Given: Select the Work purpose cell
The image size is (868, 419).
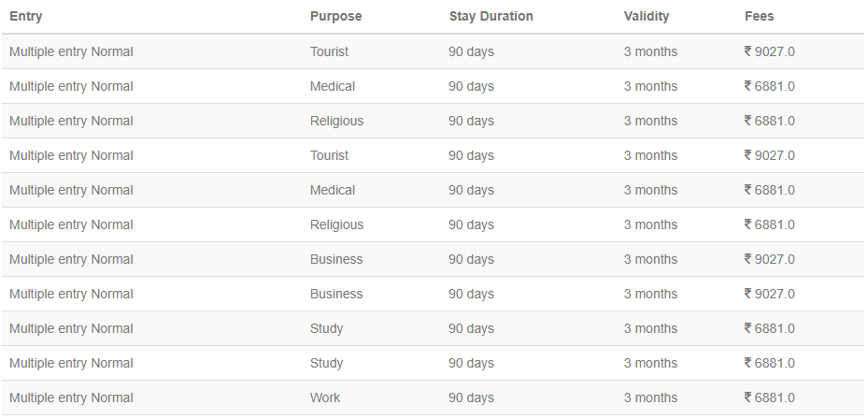Looking at the screenshot, I should click(325, 397).
